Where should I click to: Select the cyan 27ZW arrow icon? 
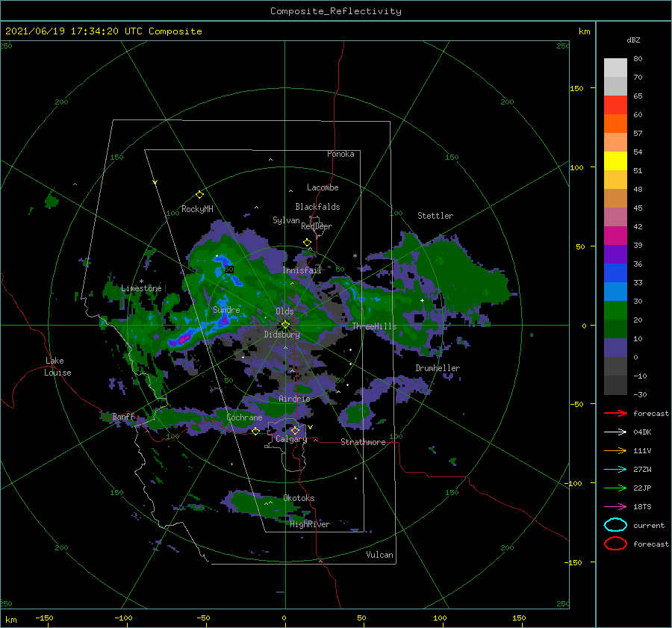(x=615, y=470)
